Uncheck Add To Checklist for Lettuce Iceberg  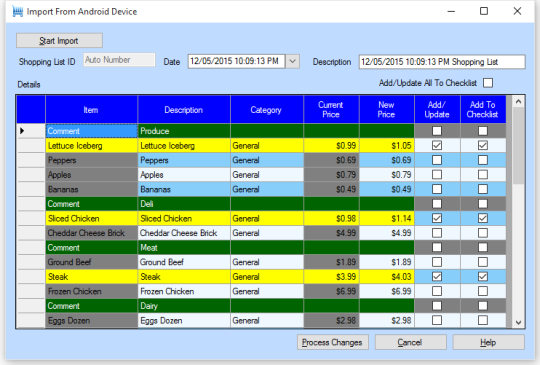[x=483, y=146]
